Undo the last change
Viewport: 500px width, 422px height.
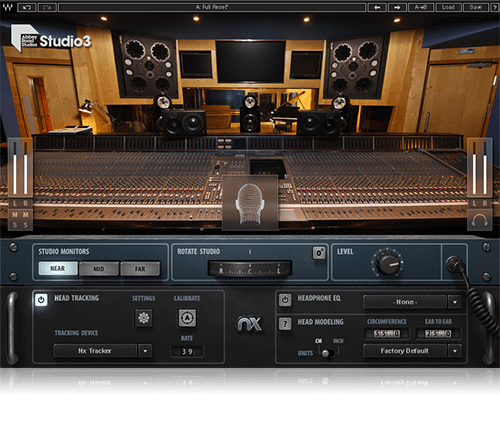(27, 7)
